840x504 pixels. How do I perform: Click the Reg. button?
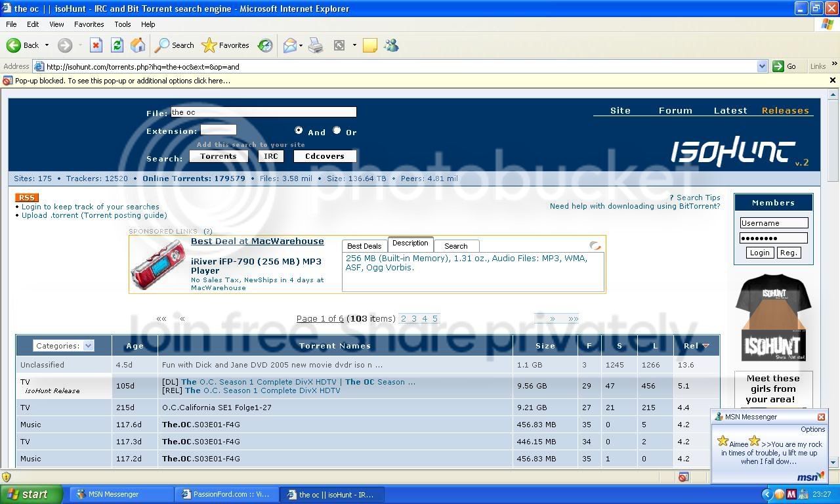[789, 253]
